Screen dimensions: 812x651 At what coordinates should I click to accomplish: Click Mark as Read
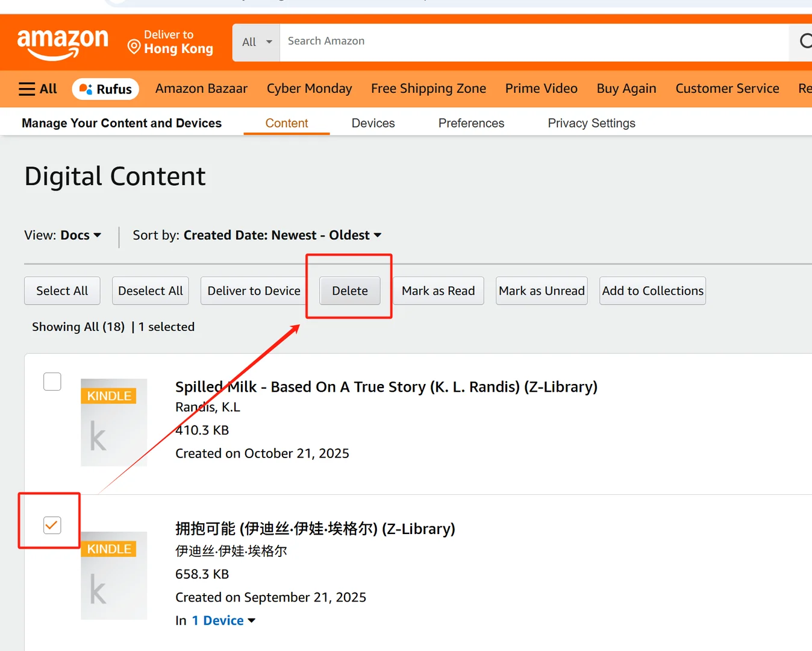point(439,291)
